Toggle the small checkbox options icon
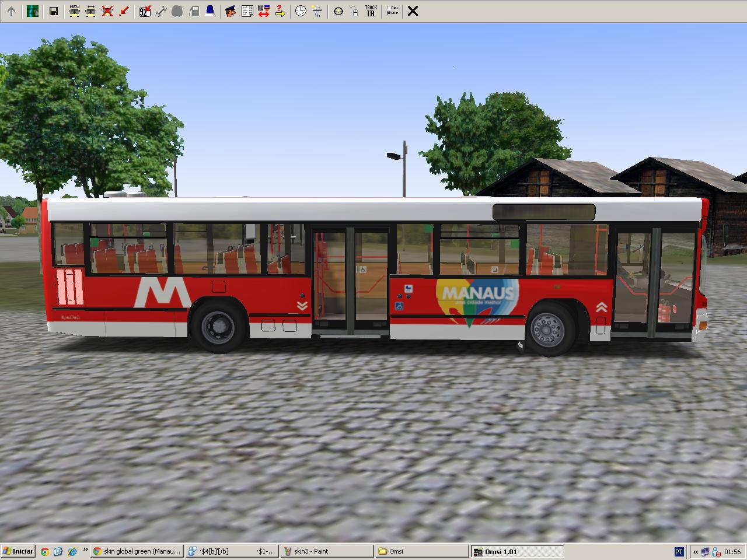Image resolution: width=747 pixels, height=560 pixels. coord(392,10)
